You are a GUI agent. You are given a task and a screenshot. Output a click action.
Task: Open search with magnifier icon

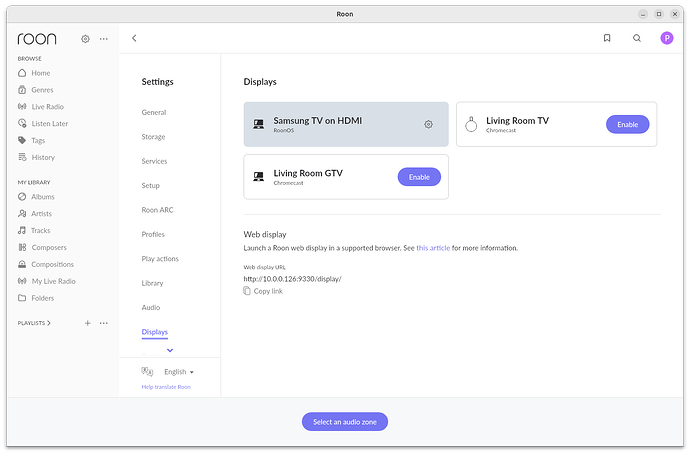click(637, 38)
